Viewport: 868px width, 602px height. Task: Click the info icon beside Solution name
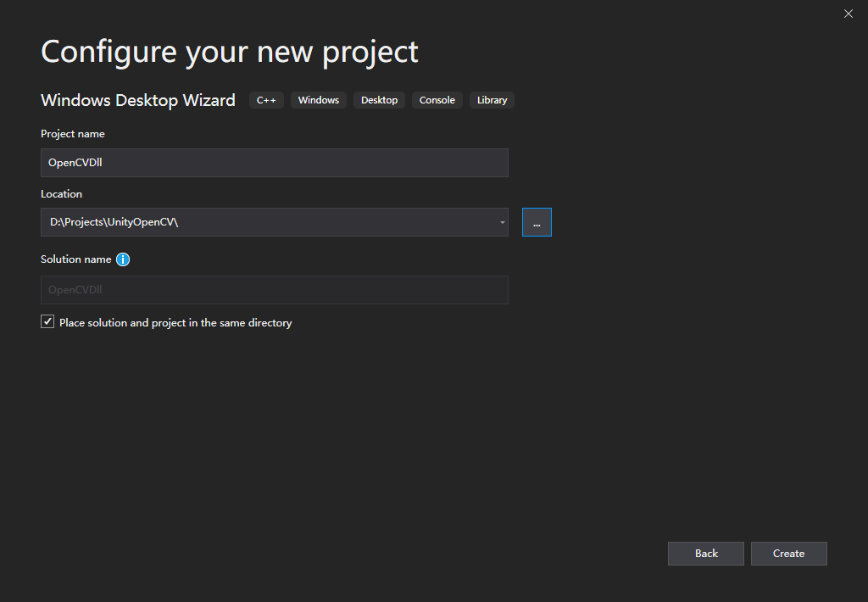point(123,259)
